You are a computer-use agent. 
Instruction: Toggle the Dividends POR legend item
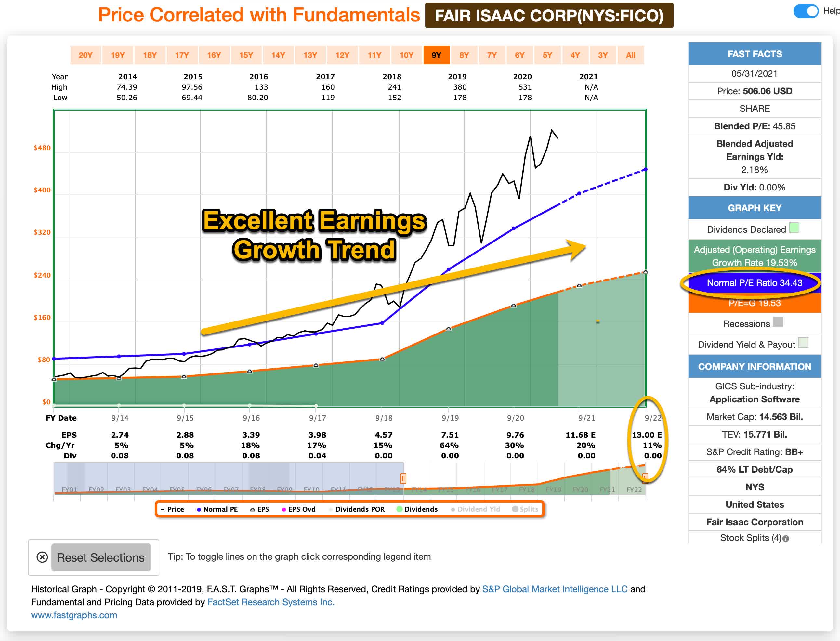(357, 509)
